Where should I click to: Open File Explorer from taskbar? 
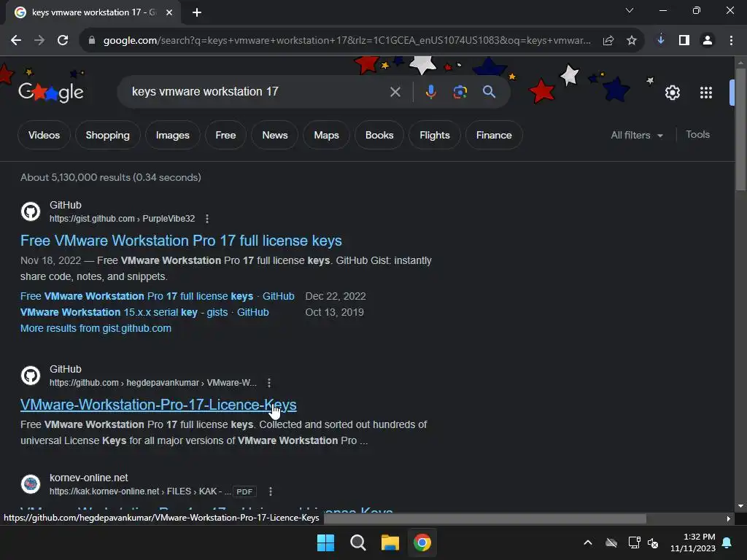point(390,542)
